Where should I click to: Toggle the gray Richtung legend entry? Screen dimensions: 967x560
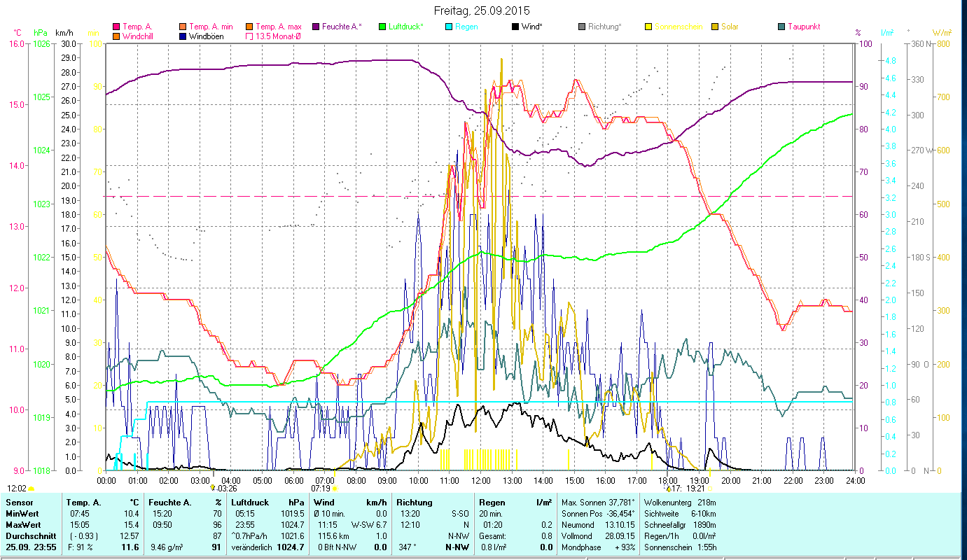coord(601,27)
